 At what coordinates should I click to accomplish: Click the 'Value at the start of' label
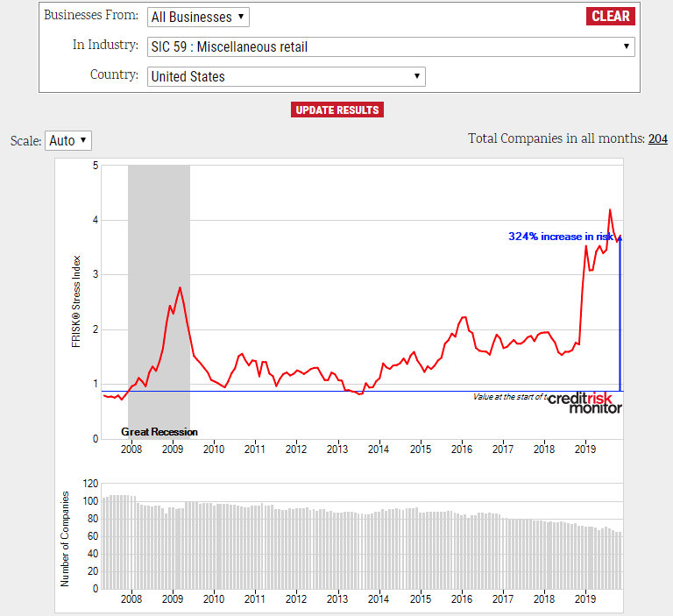(510, 397)
